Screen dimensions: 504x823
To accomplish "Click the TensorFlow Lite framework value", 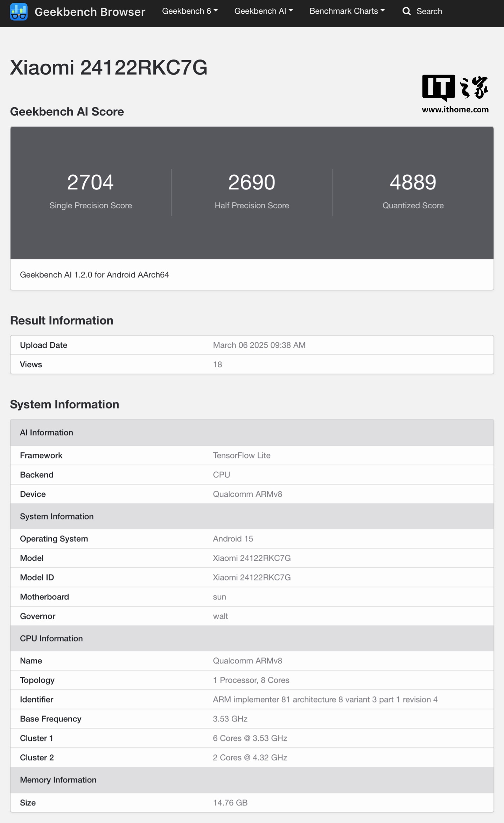I will tap(241, 455).
